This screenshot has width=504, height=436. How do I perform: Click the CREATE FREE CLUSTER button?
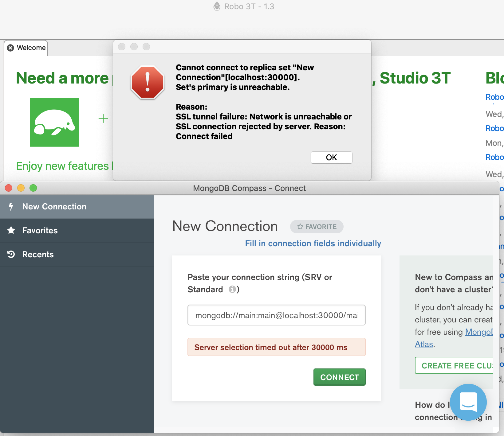click(x=455, y=365)
